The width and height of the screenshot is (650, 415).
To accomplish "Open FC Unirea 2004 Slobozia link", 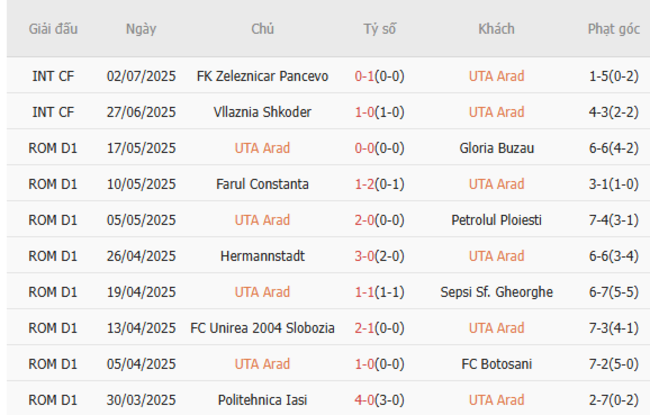I will (262, 328).
